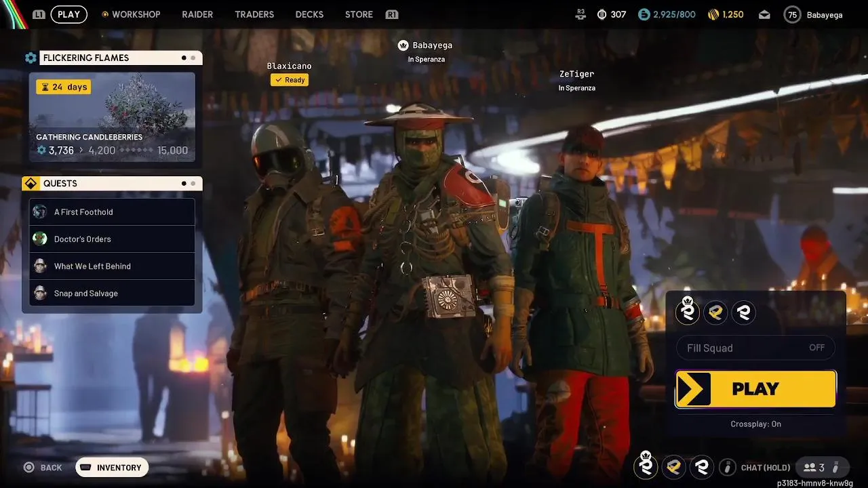Click the Doctor's Orders trader portrait
868x488 pixels.
coord(40,239)
